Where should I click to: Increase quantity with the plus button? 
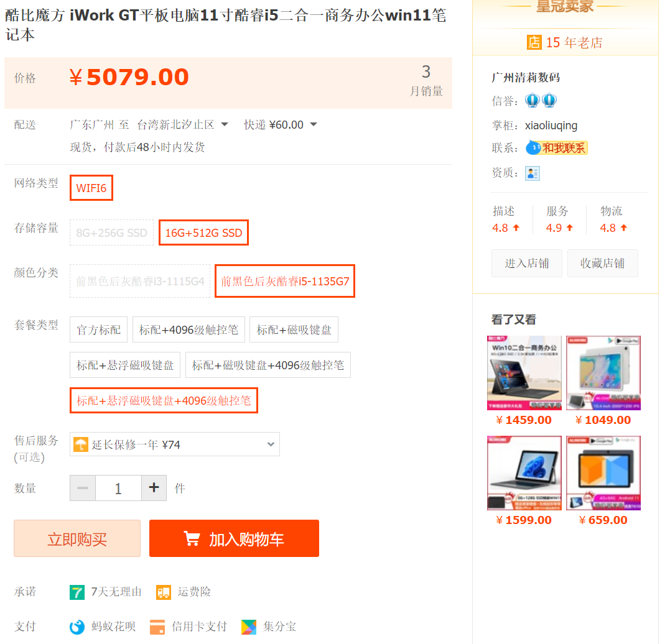click(x=154, y=487)
